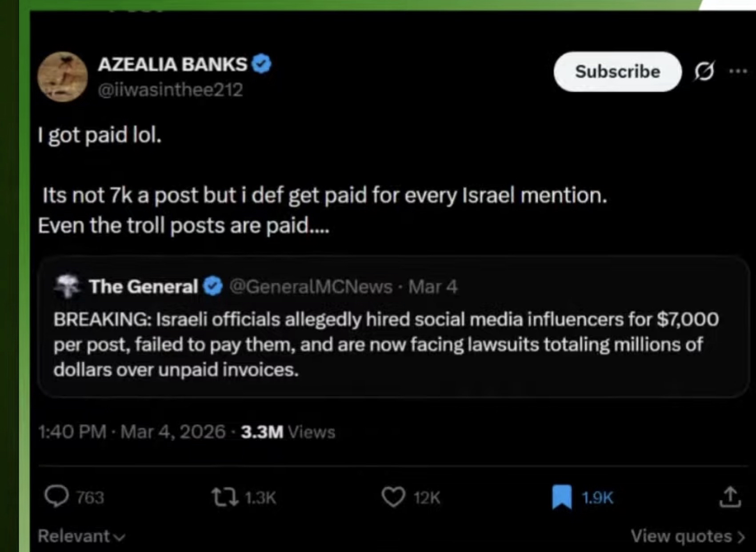Open the View quotes link
Image resolution: width=756 pixels, height=552 pixels.
[687, 536]
